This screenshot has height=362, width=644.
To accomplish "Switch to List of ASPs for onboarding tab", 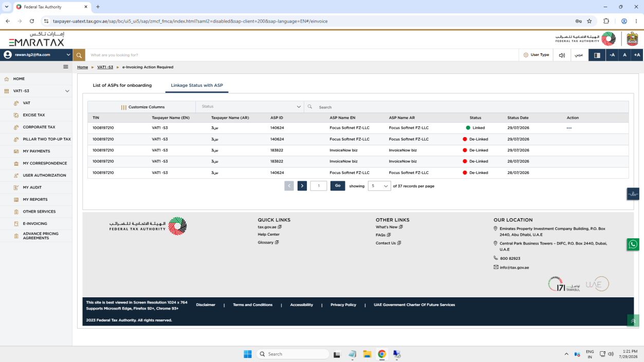I will click(122, 85).
